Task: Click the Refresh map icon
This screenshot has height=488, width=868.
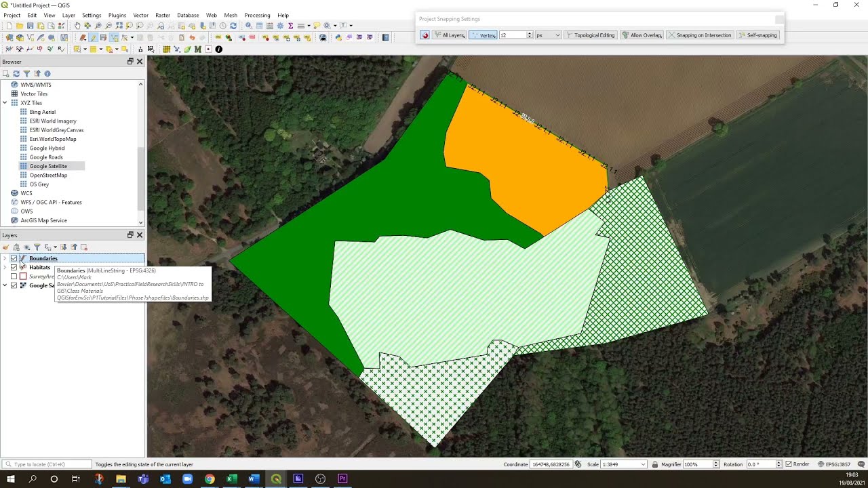Action: (233, 26)
